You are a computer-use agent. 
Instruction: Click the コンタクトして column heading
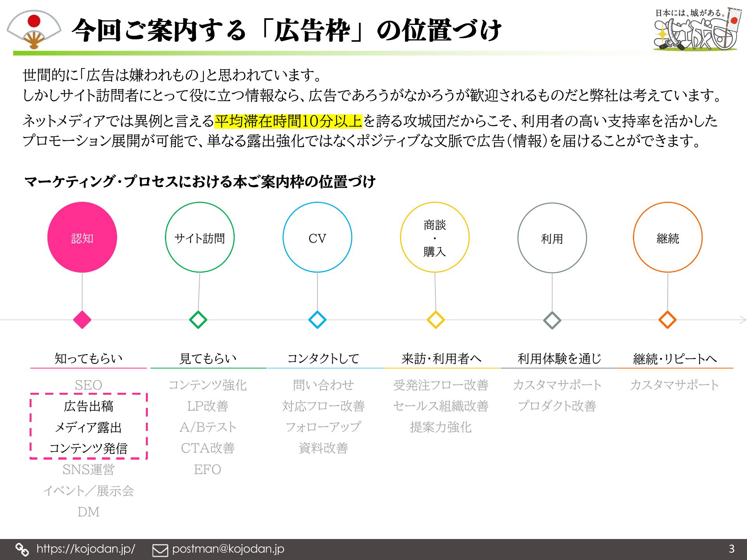[x=323, y=358]
